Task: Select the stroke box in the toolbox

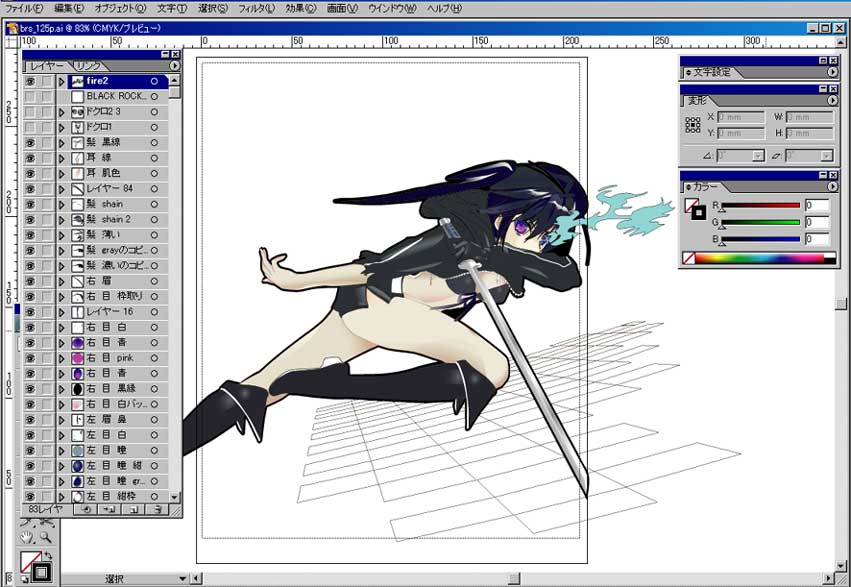Action: click(x=41, y=572)
